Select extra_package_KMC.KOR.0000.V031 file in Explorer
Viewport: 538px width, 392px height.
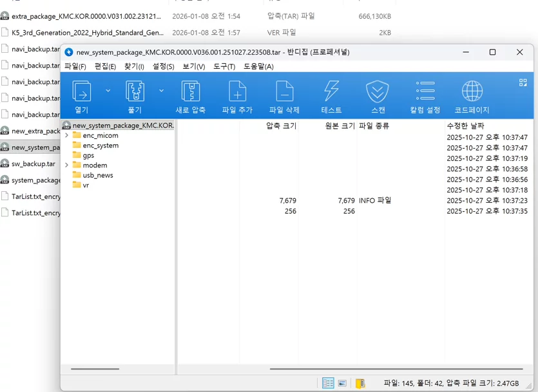pyautogui.click(x=86, y=16)
